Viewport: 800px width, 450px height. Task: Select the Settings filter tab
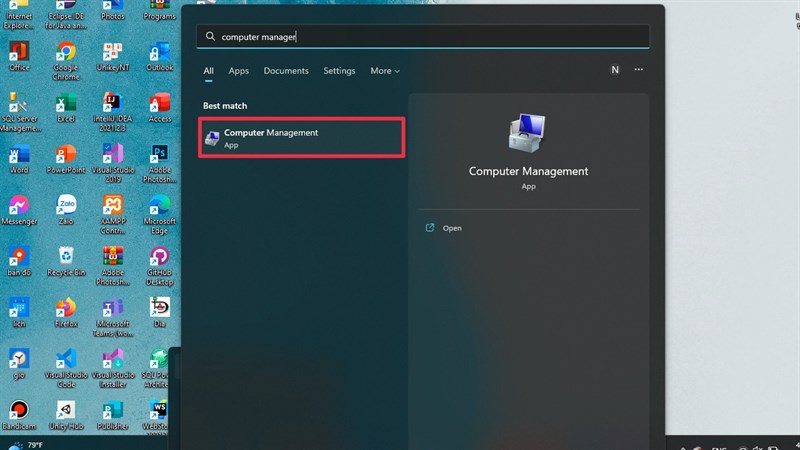click(x=339, y=71)
